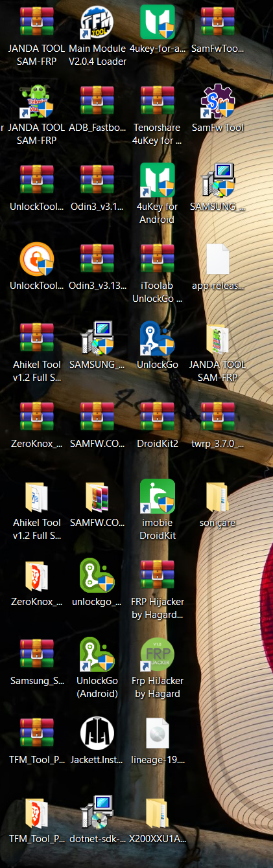Launch the imobie DroidKit shortcut

click(x=157, y=496)
